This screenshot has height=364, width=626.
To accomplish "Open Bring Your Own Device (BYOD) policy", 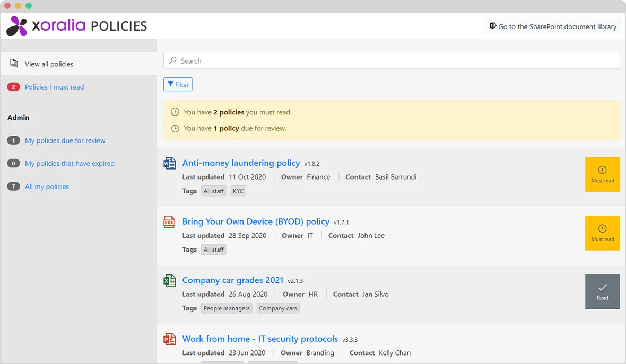I will click(256, 221).
